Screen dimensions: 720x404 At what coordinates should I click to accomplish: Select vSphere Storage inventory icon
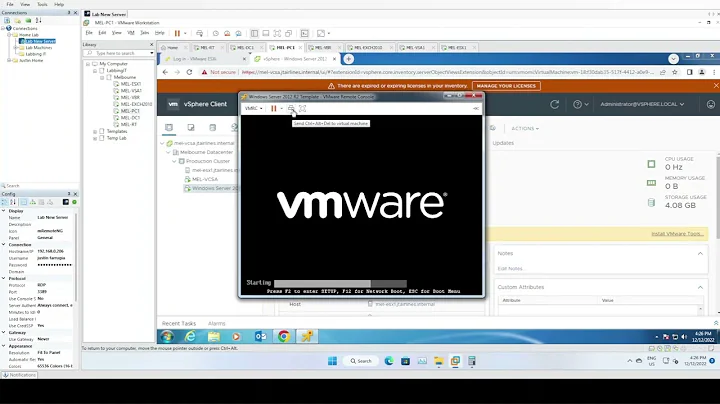pos(213,128)
